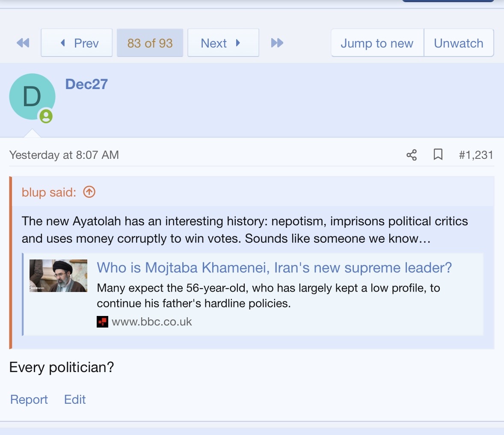Go to the Prev page

(x=77, y=43)
